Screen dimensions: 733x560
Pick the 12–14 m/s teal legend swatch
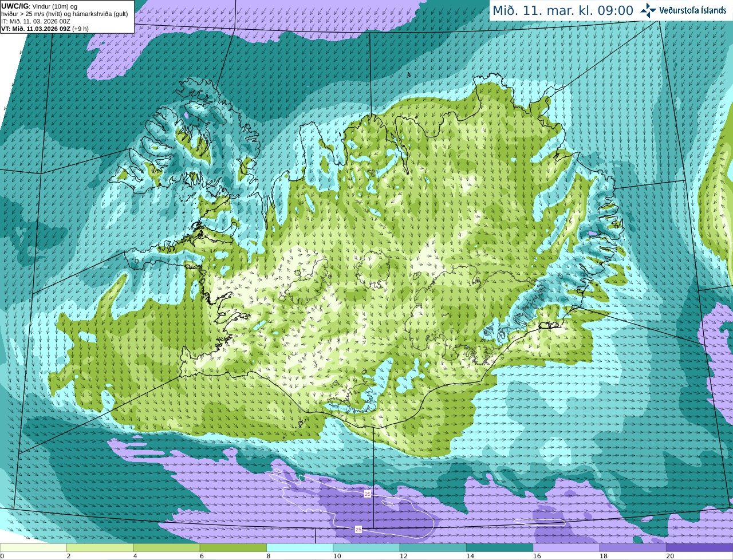[433, 548]
